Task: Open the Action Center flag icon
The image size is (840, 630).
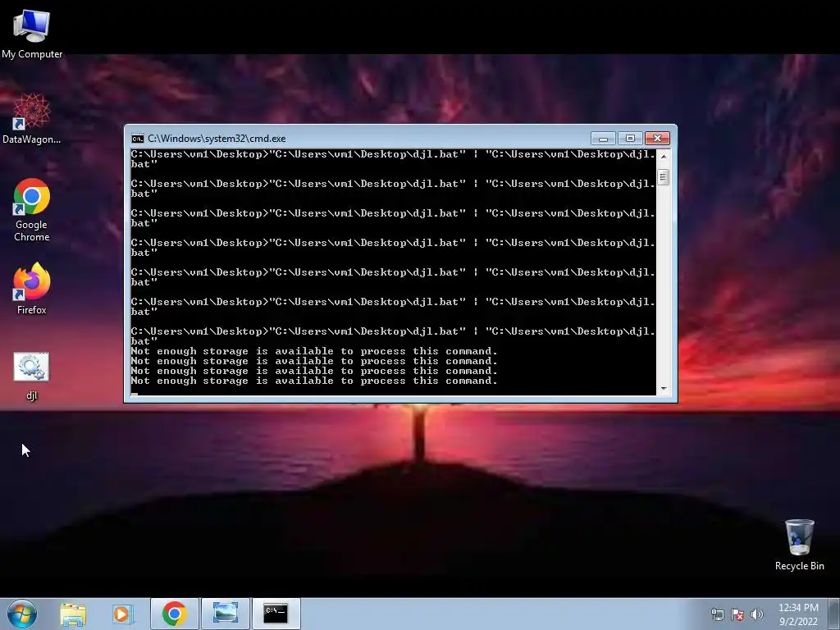Action: [737, 614]
